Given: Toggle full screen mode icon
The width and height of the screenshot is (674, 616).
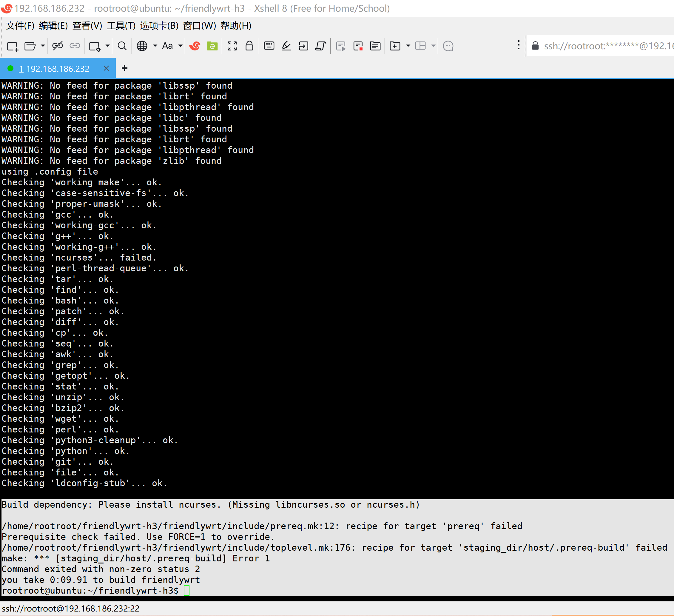Looking at the screenshot, I should tap(232, 46).
